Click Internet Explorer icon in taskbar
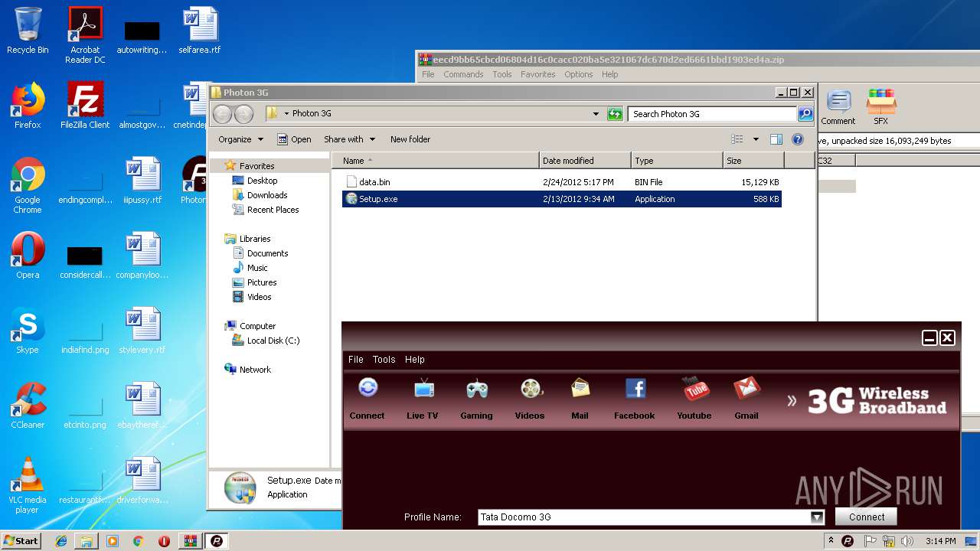 (x=61, y=541)
